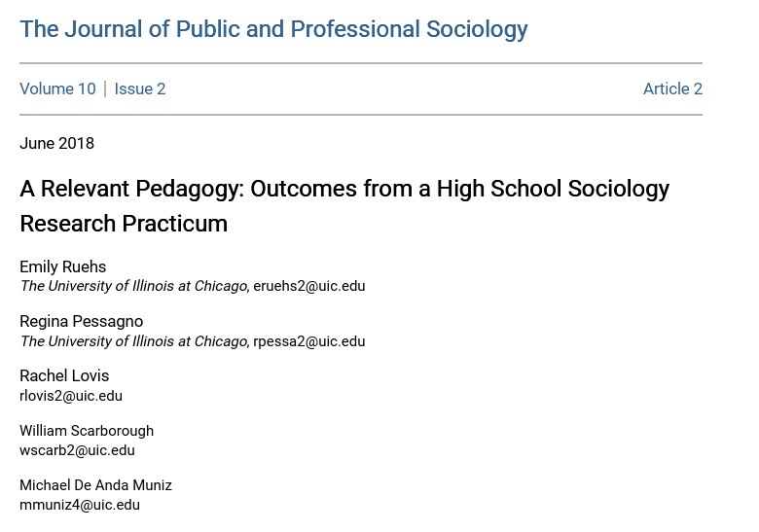Open The Journal of Public and Professional Sociology link
This screenshot has height=532, width=759.
pyautogui.click(x=273, y=29)
